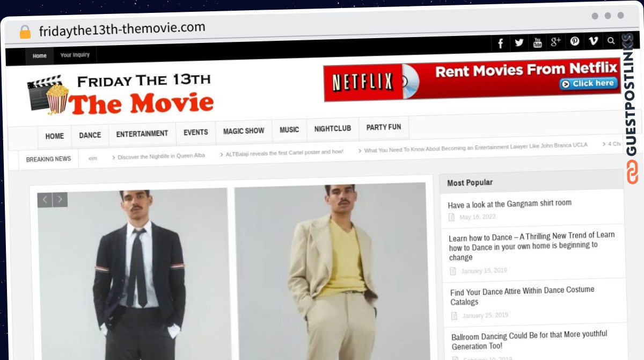Select Home in the top black bar

tap(39, 56)
